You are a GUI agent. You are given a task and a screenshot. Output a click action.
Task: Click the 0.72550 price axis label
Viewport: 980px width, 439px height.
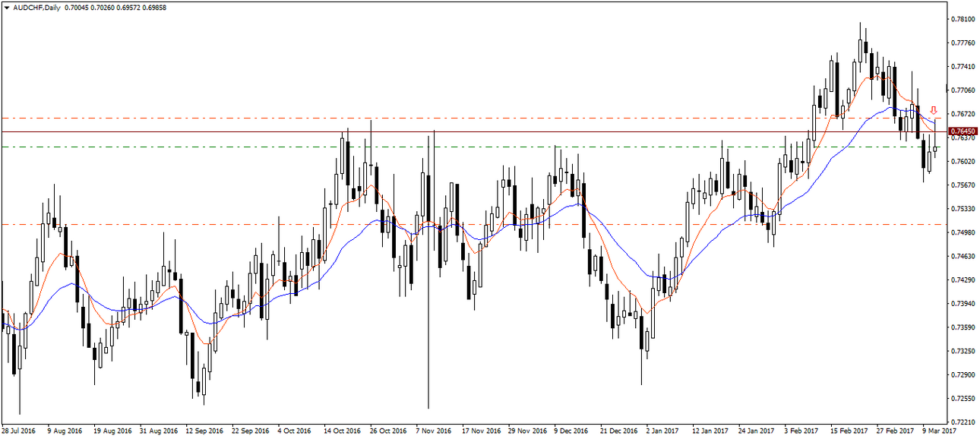click(x=963, y=398)
